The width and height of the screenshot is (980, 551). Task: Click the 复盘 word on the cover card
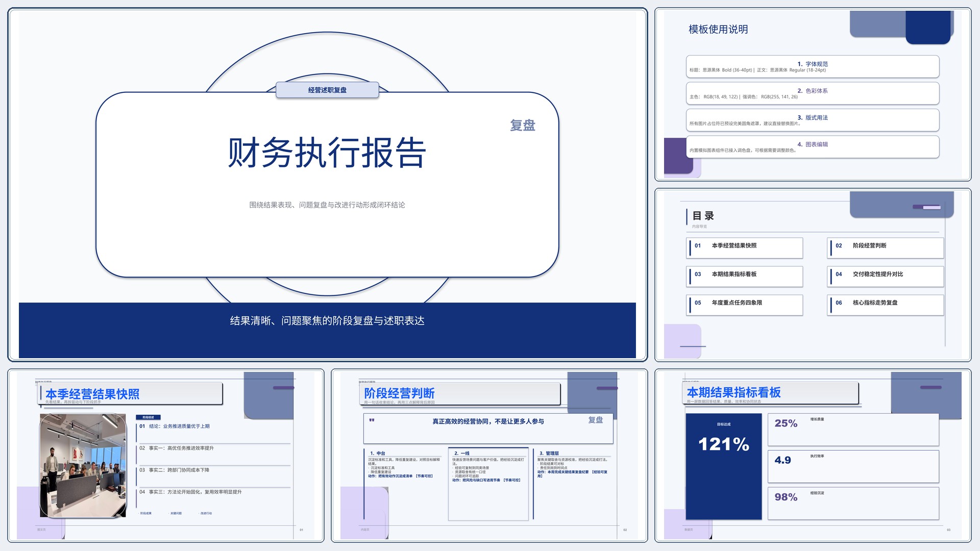click(523, 126)
